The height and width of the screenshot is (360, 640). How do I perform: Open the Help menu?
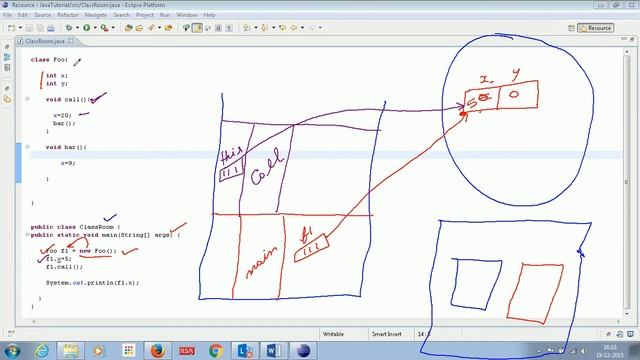point(209,15)
